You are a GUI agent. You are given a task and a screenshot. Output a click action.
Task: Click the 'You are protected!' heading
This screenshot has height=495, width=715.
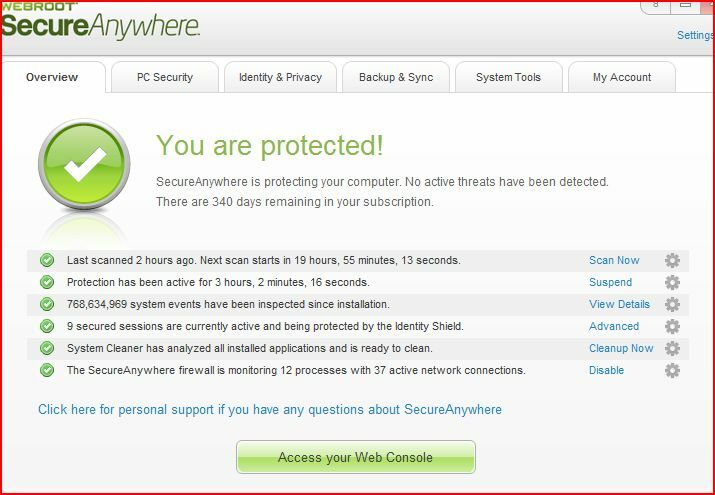pyautogui.click(x=269, y=146)
